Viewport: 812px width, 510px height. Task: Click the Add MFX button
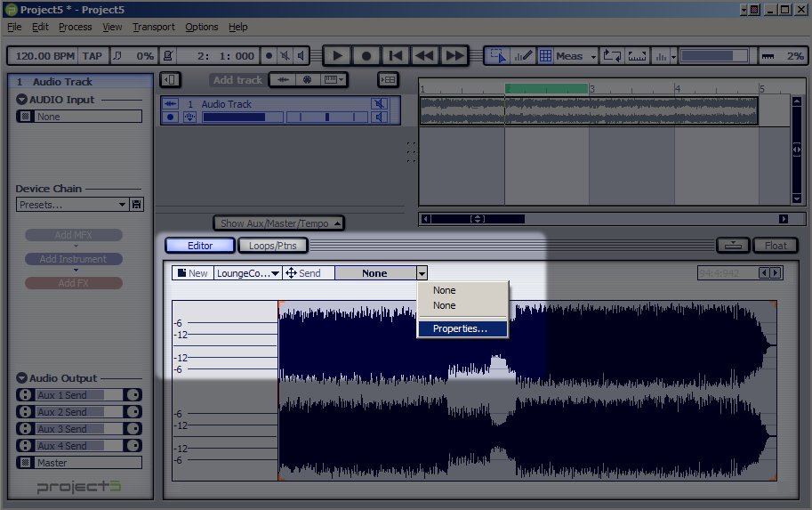[74, 235]
